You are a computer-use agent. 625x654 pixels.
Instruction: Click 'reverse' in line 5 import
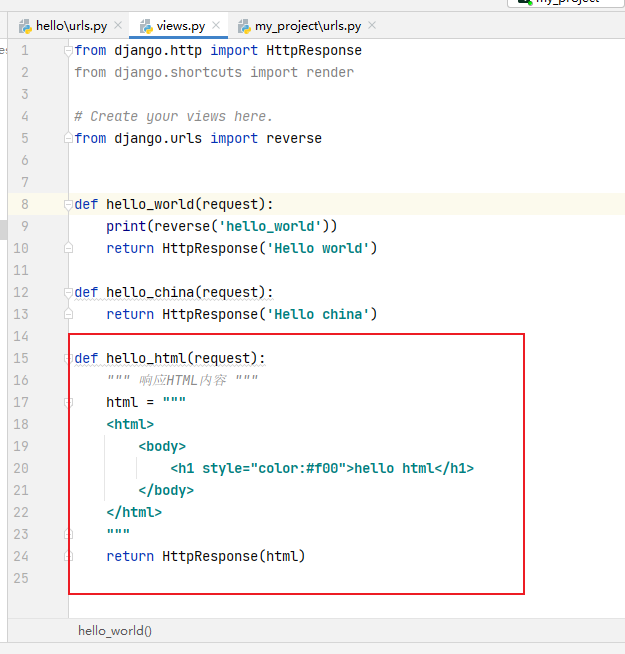[x=294, y=138]
